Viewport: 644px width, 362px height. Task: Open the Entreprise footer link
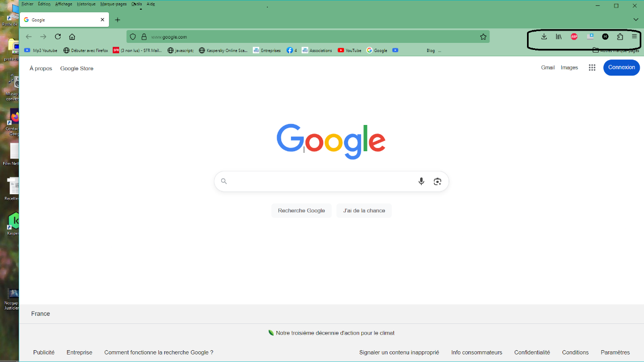79,352
